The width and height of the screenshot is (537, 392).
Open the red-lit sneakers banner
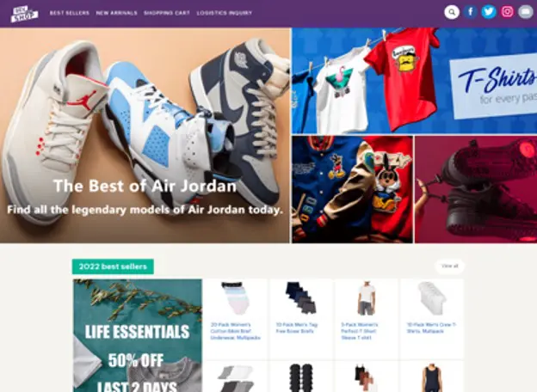(x=476, y=189)
